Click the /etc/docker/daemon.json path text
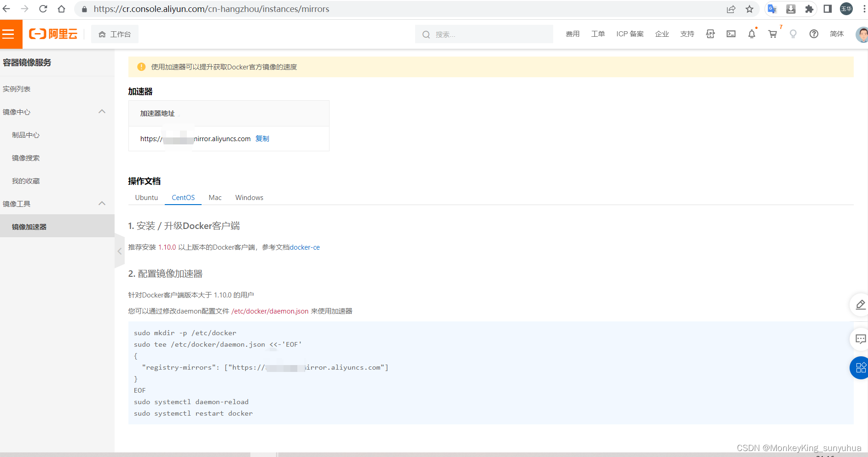The height and width of the screenshot is (457, 868). [270, 311]
